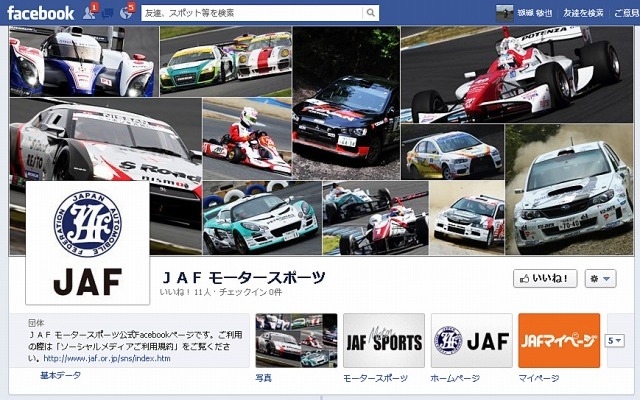Screen dimensions: 640x400
Task: Focus the top search input field
Action: (x=251, y=13)
